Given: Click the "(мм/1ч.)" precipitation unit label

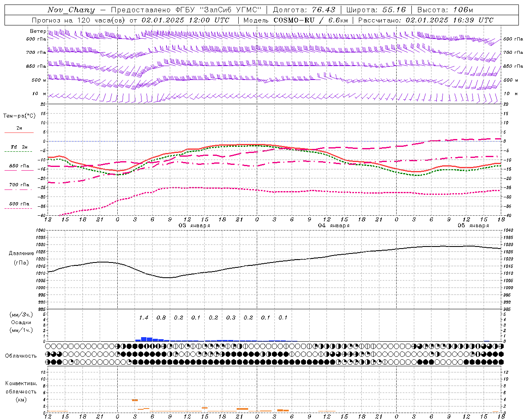Looking at the screenshot, I should click(x=21, y=330).
